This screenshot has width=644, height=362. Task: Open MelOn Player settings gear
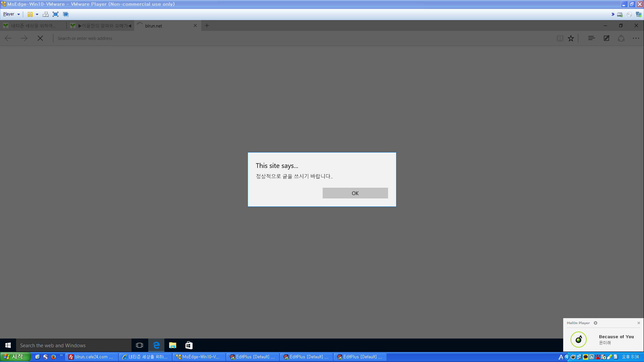point(596,323)
